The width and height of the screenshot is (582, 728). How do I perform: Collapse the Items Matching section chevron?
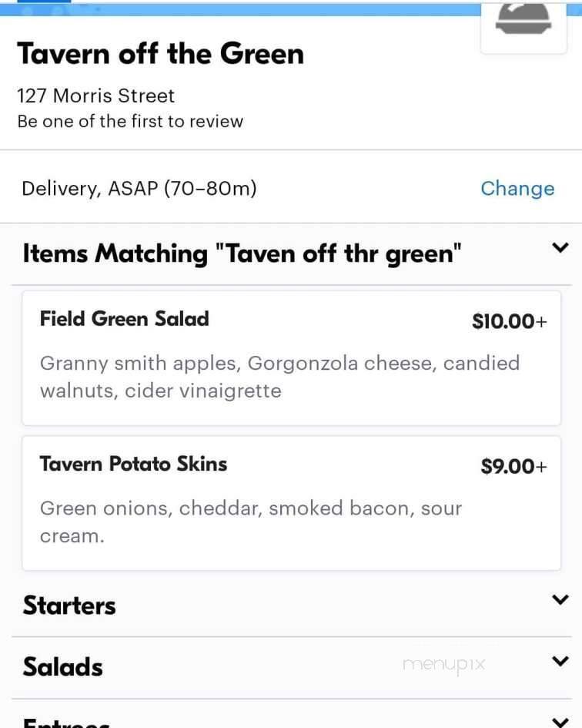(x=560, y=248)
